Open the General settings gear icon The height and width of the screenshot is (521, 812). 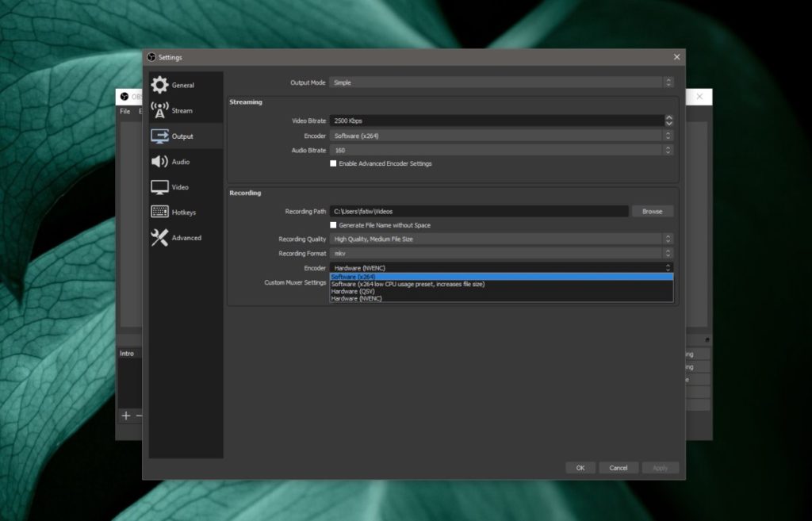click(x=159, y=85)
